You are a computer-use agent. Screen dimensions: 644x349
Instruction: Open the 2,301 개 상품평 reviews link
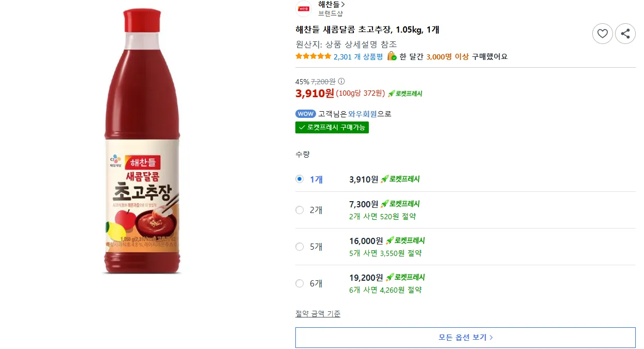click(x=358, y=56)
